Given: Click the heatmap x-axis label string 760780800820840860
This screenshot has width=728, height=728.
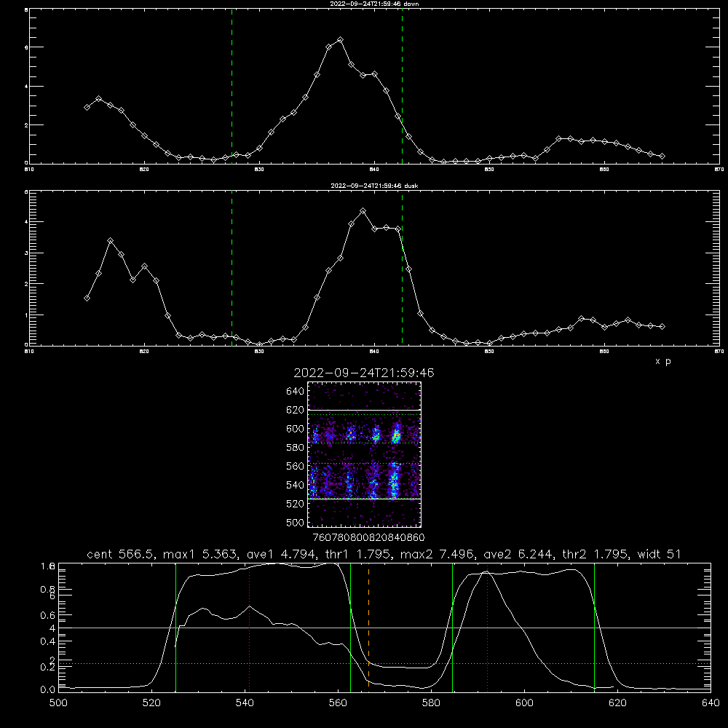Looking at the screenshot, I should pos(368,537).
